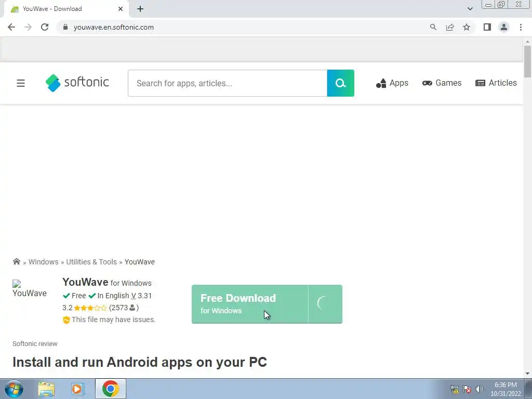Screen dimensions: 532x399
Task: Click the blue search magnifier button
Action: click(x=341, y=83)
